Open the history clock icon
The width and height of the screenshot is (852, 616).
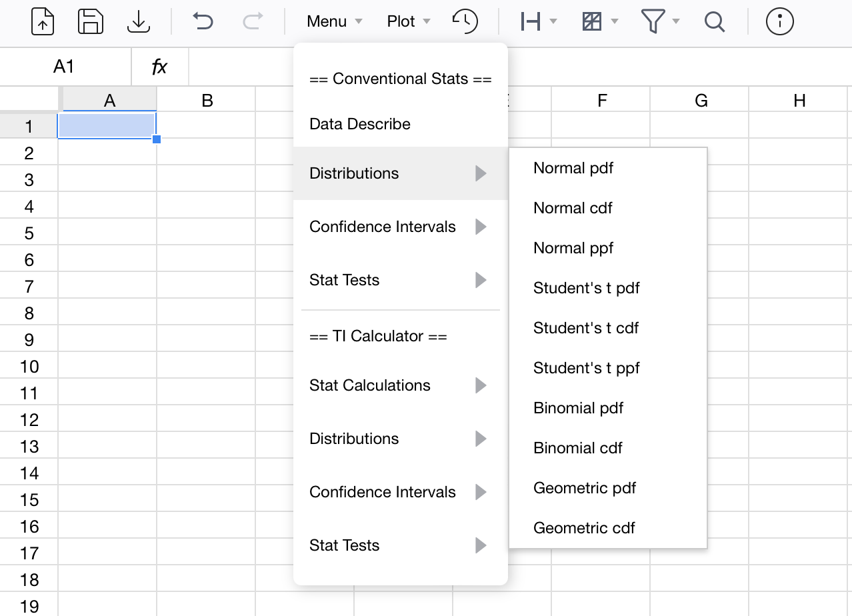click(465, 21)
